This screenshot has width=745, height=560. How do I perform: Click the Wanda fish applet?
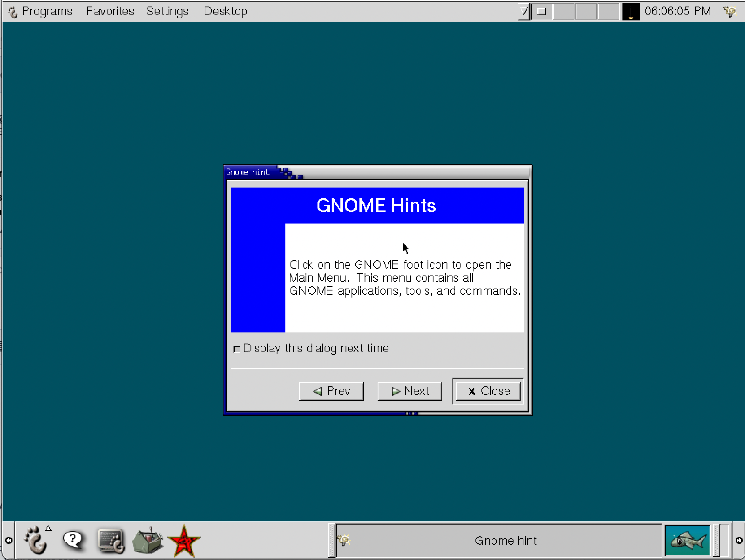click(687, 541)
